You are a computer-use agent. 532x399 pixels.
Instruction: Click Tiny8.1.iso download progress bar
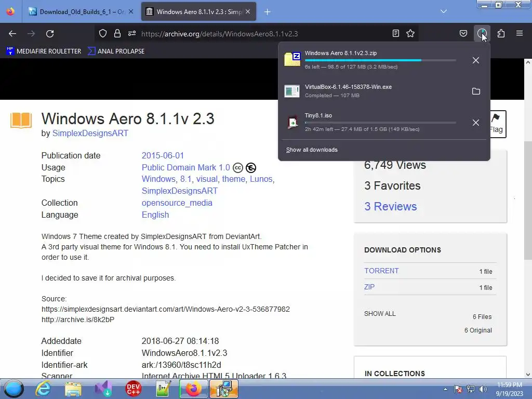pos(380,123)
